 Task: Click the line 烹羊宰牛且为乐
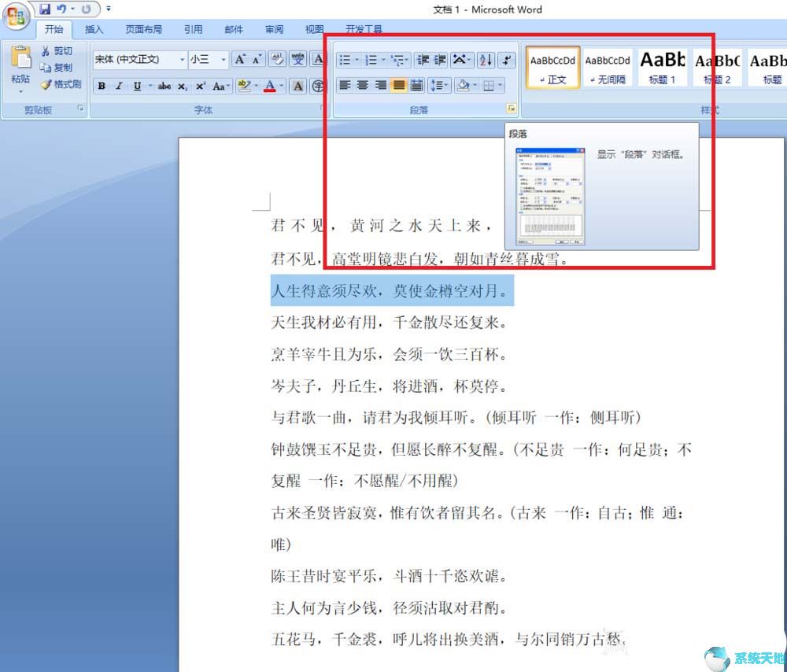(x=390, y=354)
